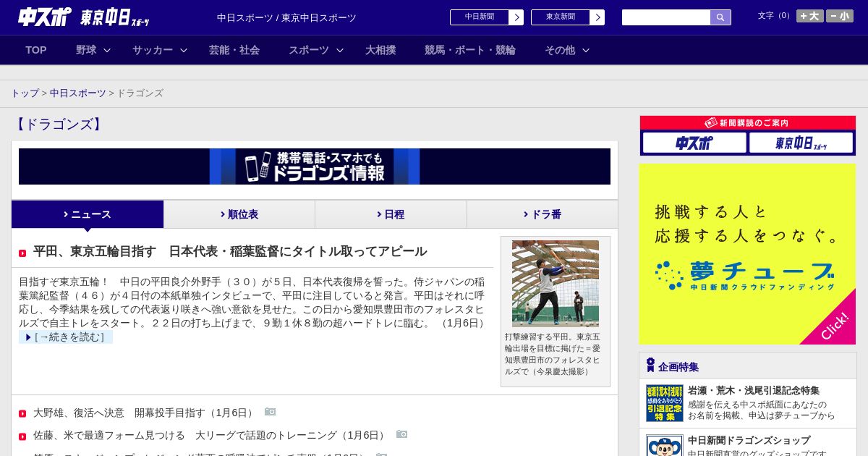Expand the その他 navigation dropdown
This screenshot has width=868, height=456.
coord(567,50)
